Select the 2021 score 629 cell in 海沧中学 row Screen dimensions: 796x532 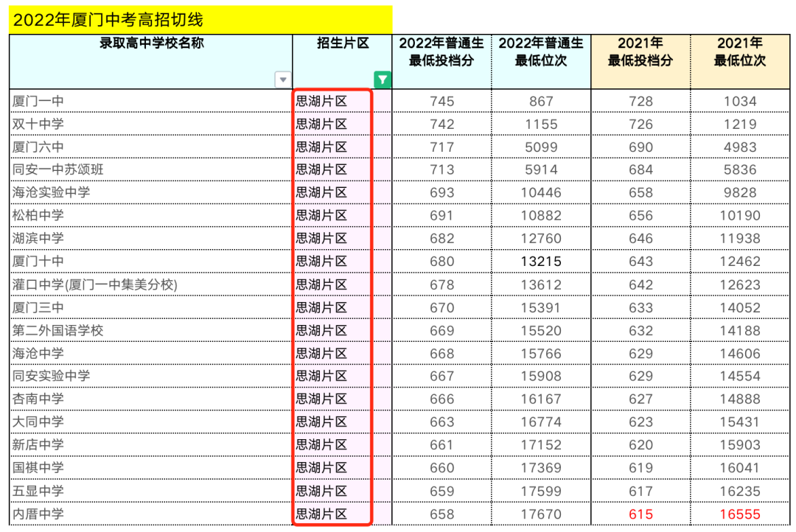pos(640,353)
